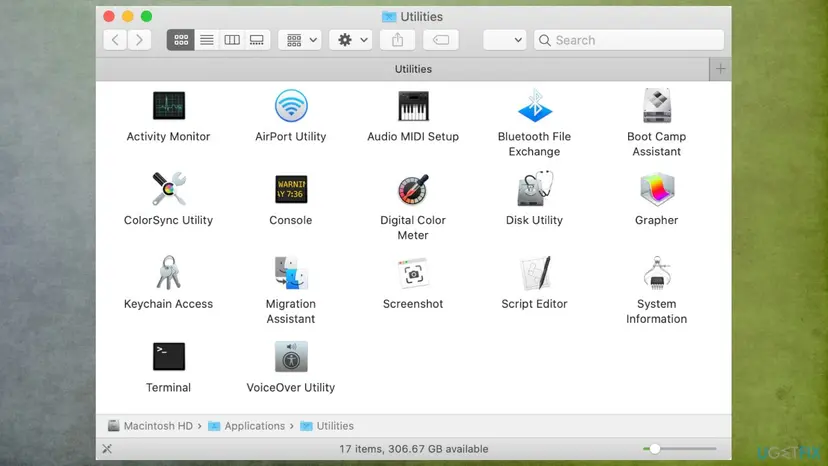Open the empty dropdown next to Search
Viewport: 828px width, 466px height.
[504, 40]
